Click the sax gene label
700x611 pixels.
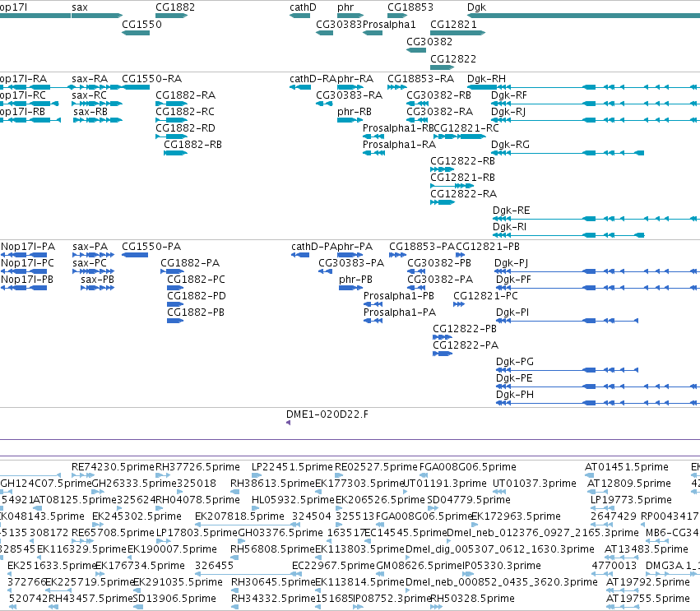pos(80,7)
